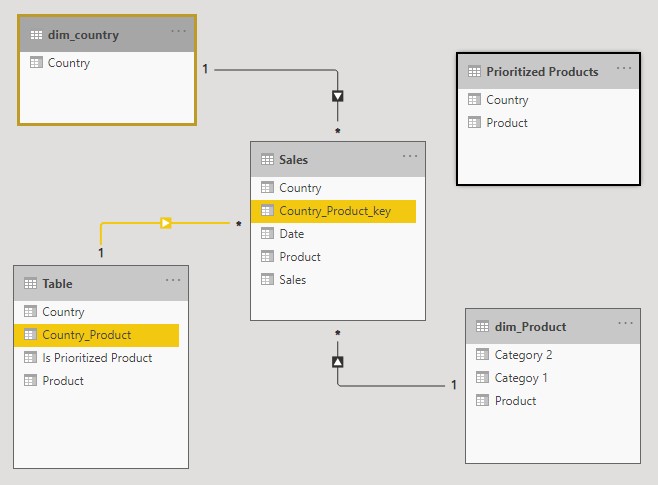Click column icon beside Product in Prioritized Products
The width and height of the screenshot is (658, 485).
(x=474, y=123)
